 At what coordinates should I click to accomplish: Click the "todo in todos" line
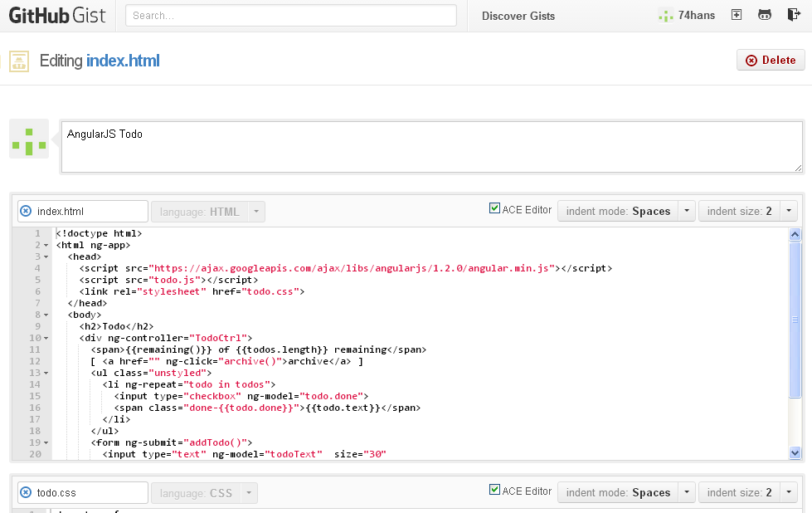[189, 385]
